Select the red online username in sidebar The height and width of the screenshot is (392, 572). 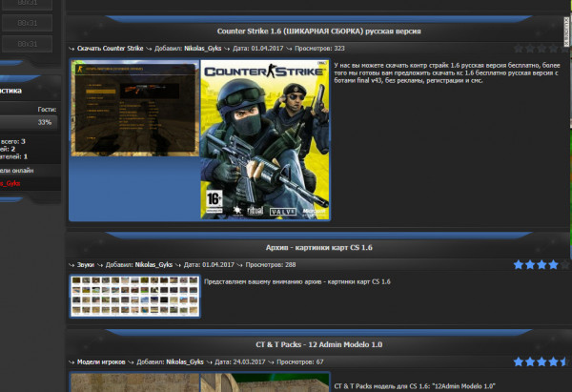pos(10,183)
